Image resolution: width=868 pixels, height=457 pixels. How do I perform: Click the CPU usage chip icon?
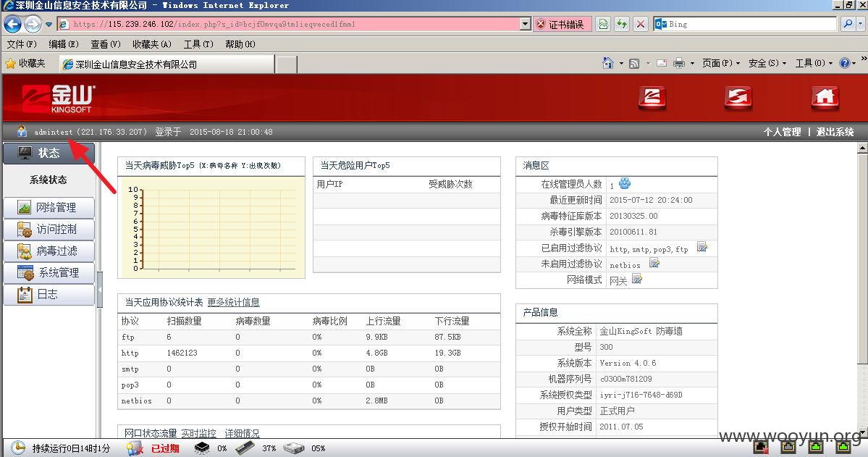pyautogui.click(x=202, y=448)
